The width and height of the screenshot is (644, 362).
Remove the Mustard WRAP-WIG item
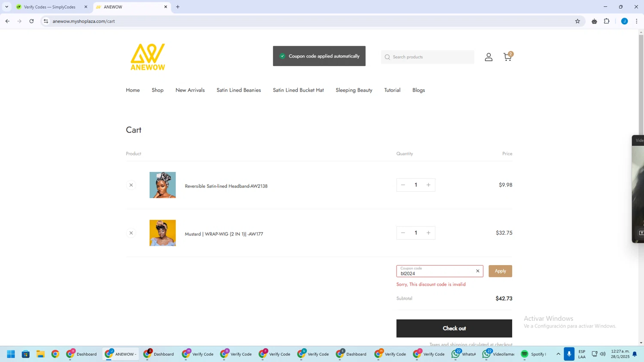tap(131, 233)
